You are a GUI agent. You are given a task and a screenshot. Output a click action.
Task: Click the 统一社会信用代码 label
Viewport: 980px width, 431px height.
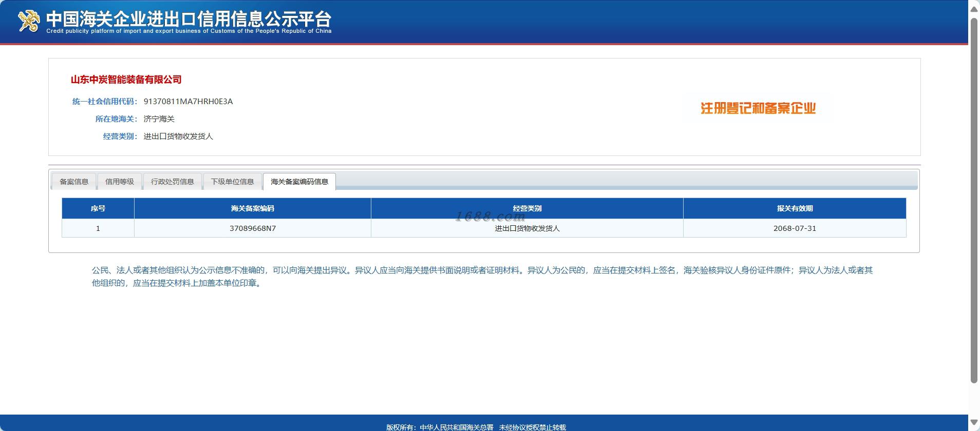tap(105, 102)
